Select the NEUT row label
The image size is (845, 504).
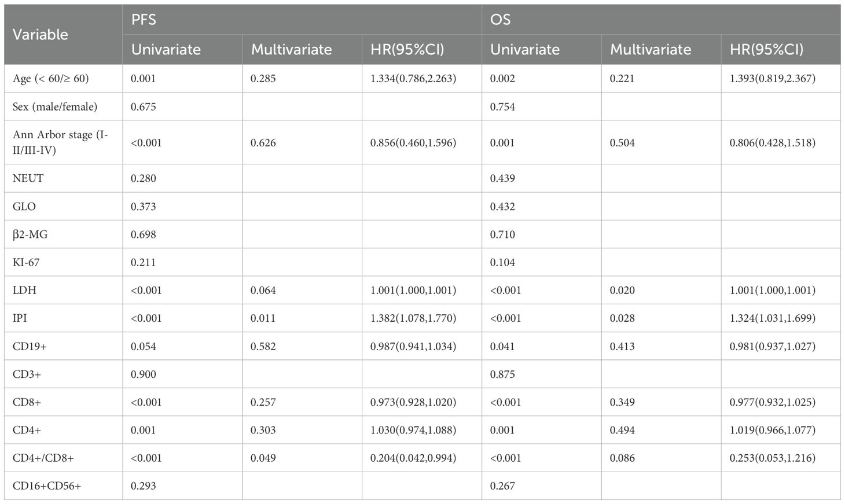(28, 178)
